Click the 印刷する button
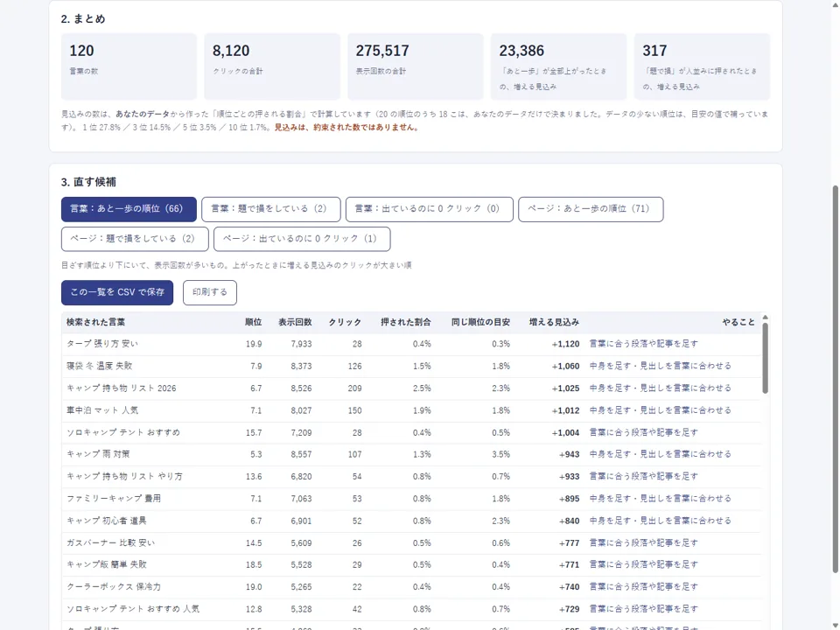Image resolution: width=840 pixels, height=630 pixels. tap(210, 292)
